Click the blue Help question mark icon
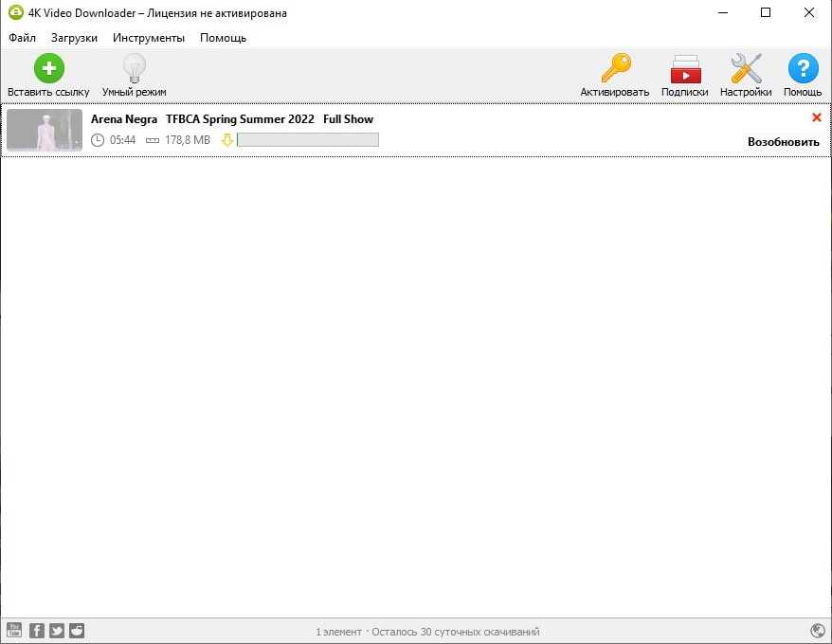This screenshot has width=832, height=644. coord(803,69)
